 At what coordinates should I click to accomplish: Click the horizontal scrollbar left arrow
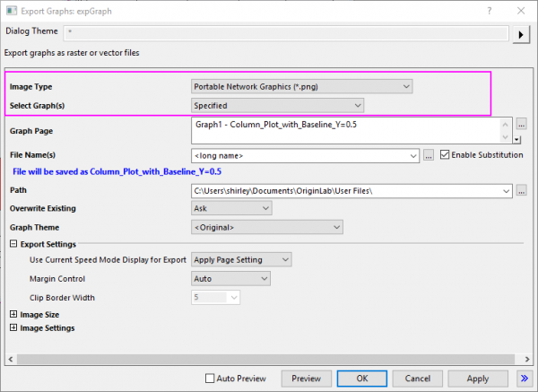(11, 359)
